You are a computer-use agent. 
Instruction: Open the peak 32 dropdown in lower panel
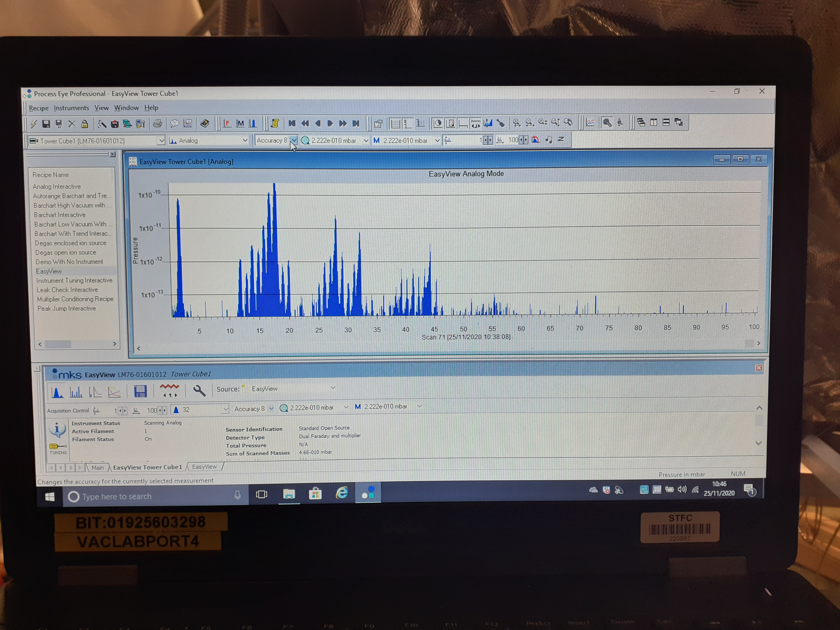pyautogui.click(x=226, y=409)
